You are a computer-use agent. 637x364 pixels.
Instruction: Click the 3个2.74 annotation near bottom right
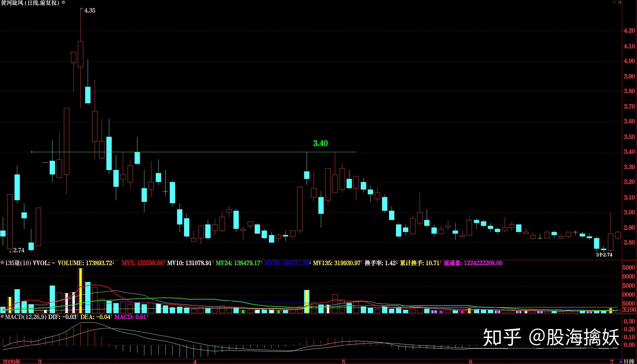point(604,255)
